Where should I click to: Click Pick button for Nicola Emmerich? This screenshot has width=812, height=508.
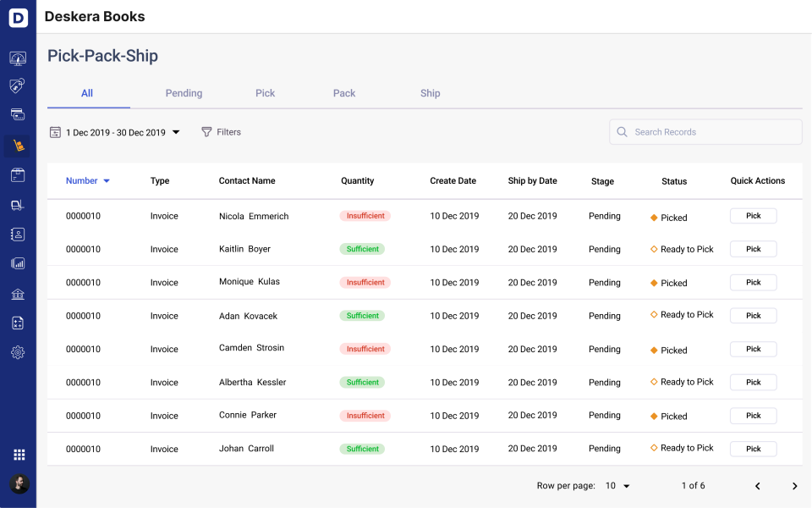pos(753,216)
